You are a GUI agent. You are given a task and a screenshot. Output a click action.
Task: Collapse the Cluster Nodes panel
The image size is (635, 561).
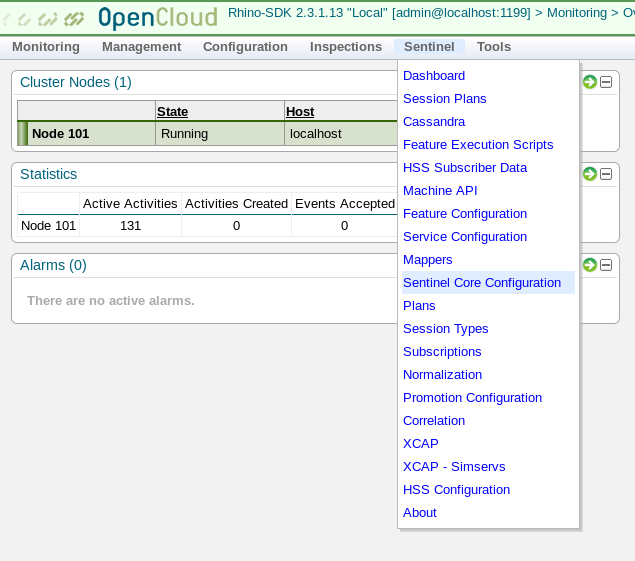606,82
